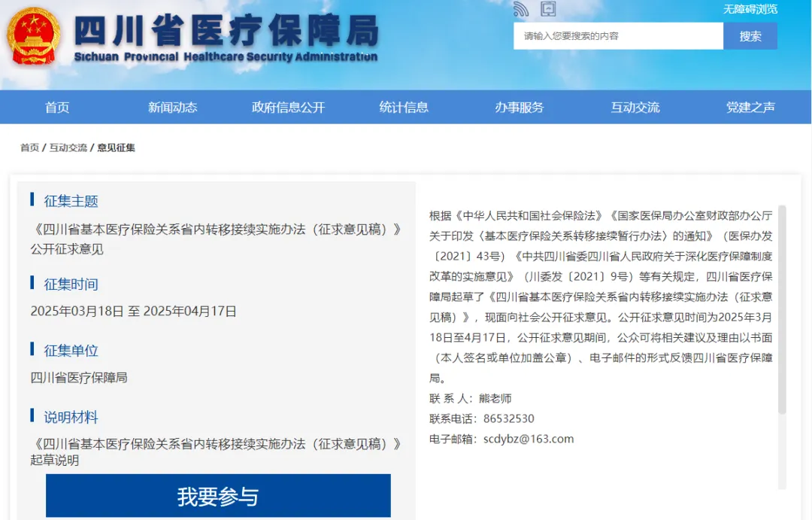Click 互动交流 in the breadcrumb
Viewport: 812px width, 520px height.
pyautogui.click(x=68, y=147)
